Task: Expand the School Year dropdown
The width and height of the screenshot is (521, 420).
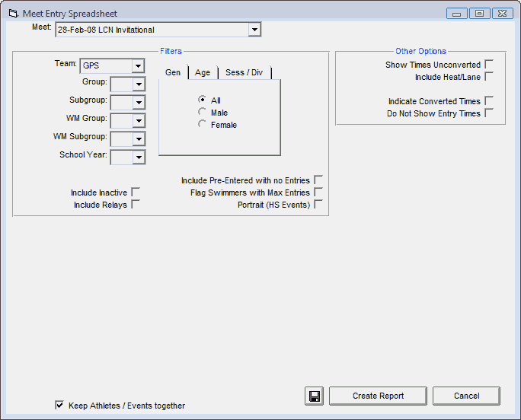Action: click(x=138, y=157)
